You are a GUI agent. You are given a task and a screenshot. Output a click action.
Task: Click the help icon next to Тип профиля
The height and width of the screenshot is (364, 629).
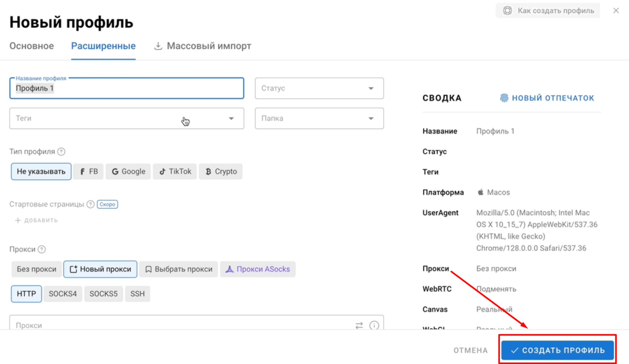tap(61, 152)
